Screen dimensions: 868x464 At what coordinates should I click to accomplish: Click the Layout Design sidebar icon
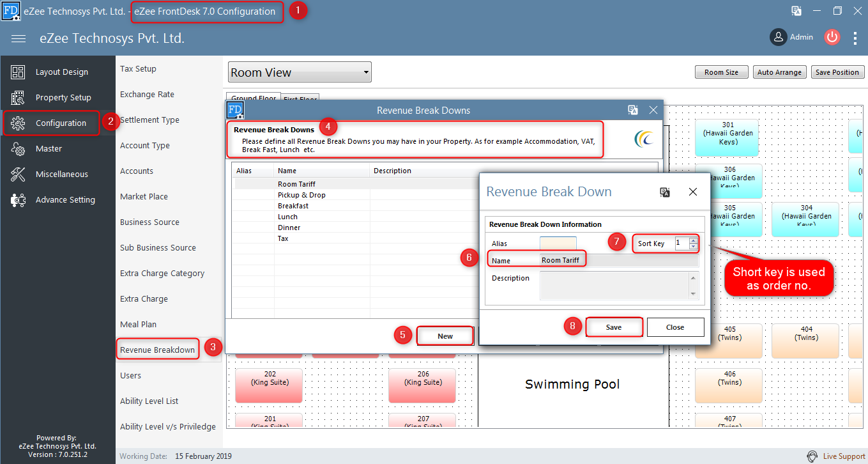[18, 72]
